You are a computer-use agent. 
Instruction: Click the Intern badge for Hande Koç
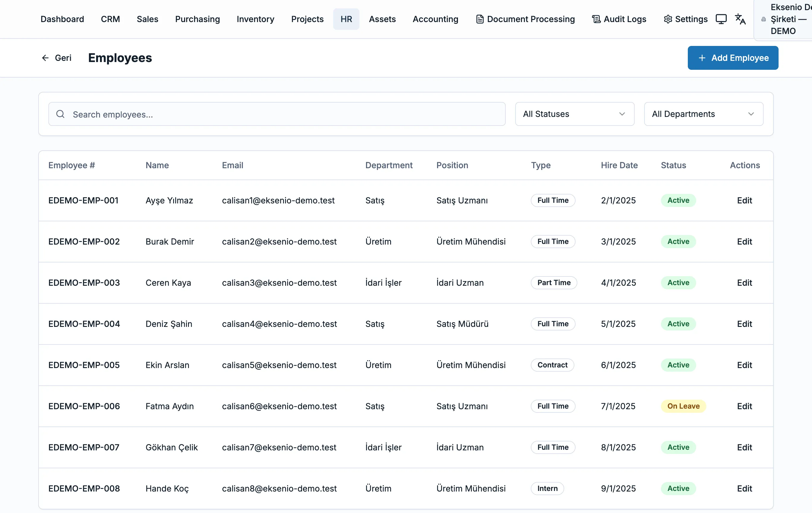tap(547, 488)
